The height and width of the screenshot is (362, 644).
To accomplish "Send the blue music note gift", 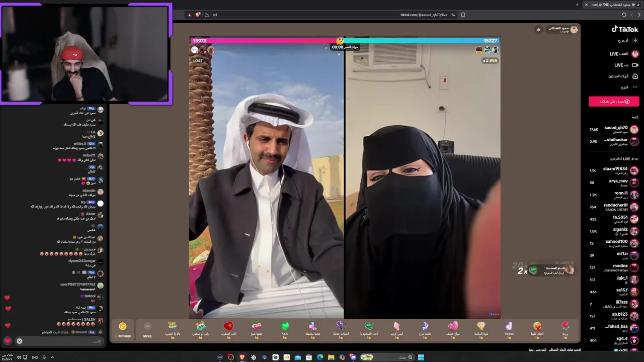I will [425, 329].
